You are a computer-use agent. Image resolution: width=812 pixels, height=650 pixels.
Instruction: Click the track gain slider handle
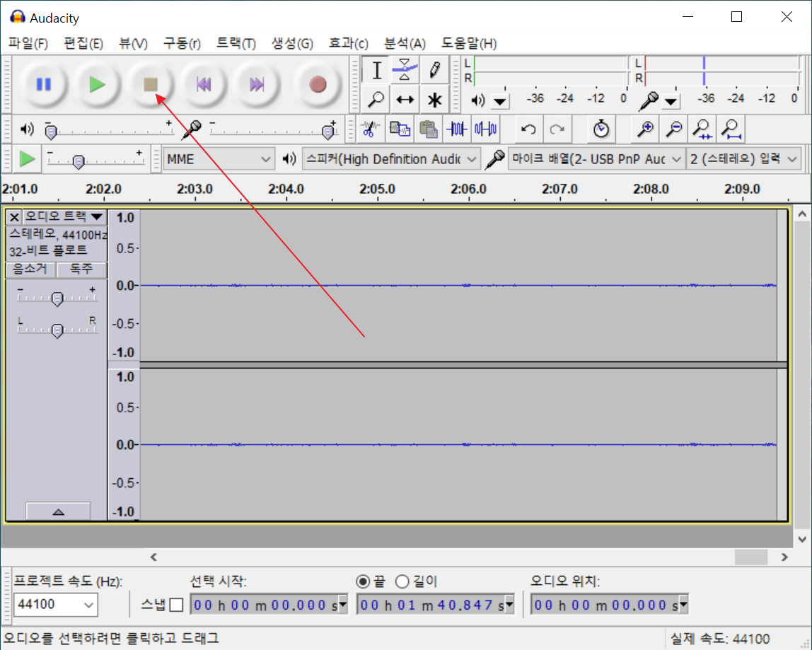pyautogui.click(x=57, y=299)
